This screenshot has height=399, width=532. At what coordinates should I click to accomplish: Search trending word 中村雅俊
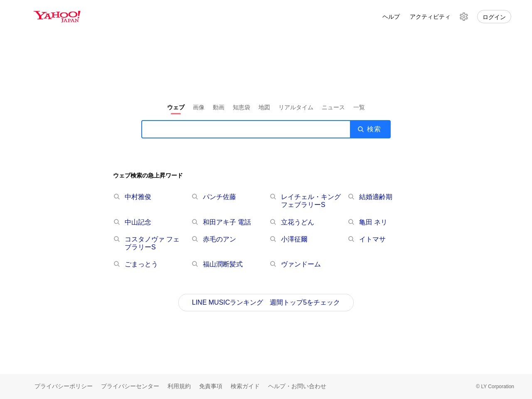coord(138,197)
